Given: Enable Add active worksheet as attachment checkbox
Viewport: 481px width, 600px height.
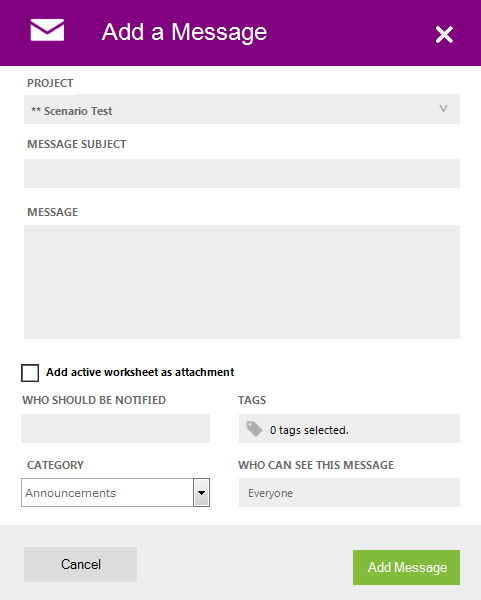Looking at the screenshot, I should [30, 373].
